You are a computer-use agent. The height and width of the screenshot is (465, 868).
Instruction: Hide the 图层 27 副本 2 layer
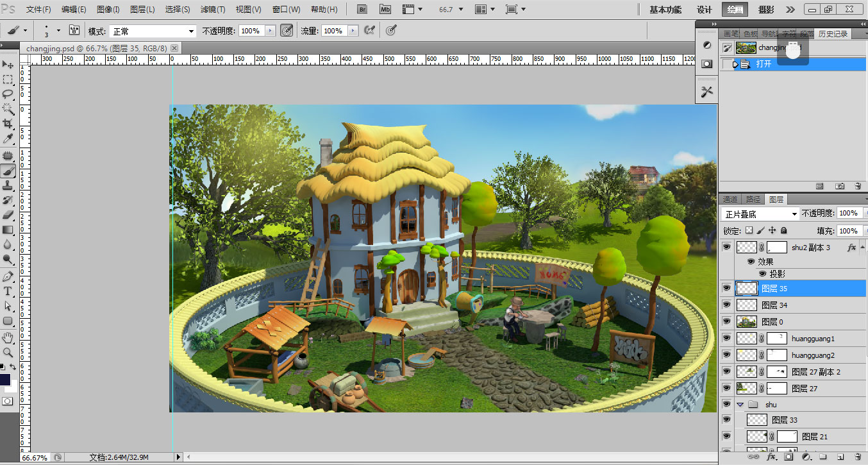pos(726,372)
